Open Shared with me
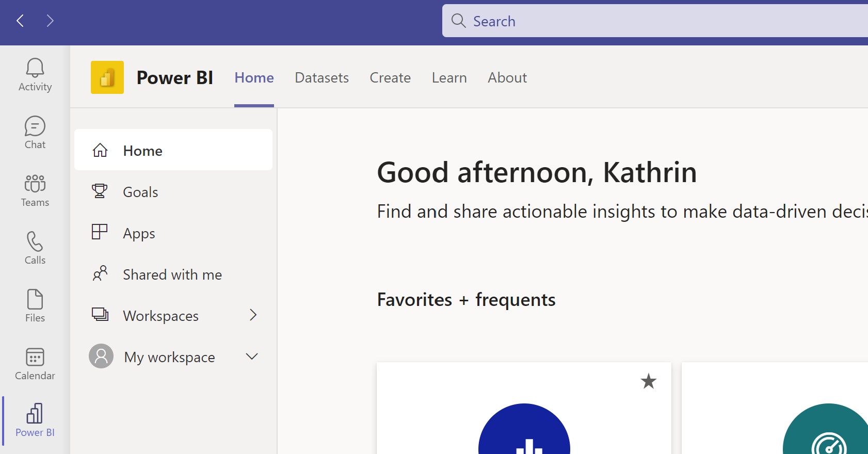 (173, 274)
